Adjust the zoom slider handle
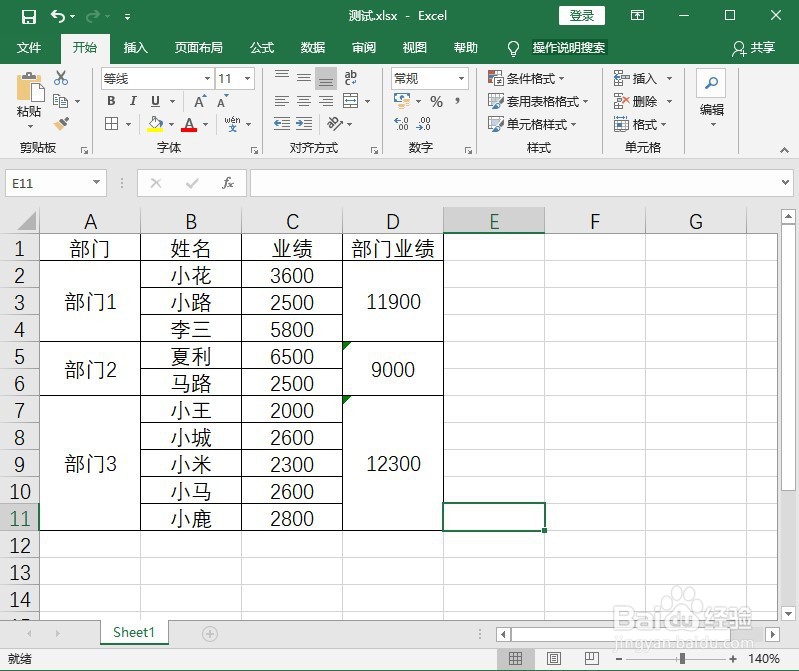Screen dimensions: 799x671 (682, 659)
